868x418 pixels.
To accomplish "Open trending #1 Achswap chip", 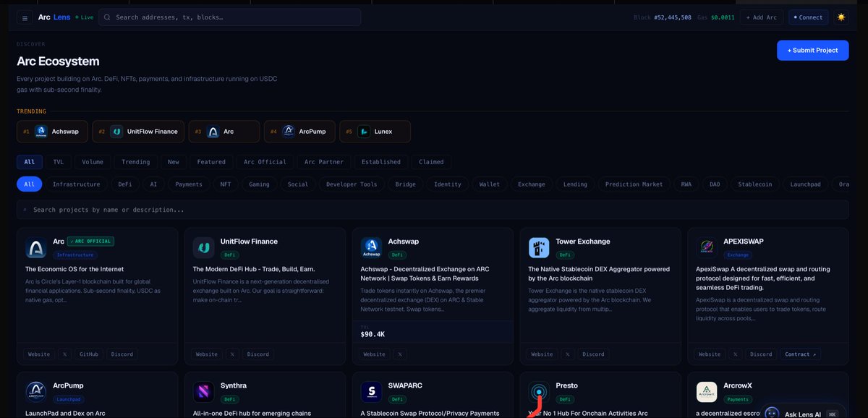I will [53, 132].
